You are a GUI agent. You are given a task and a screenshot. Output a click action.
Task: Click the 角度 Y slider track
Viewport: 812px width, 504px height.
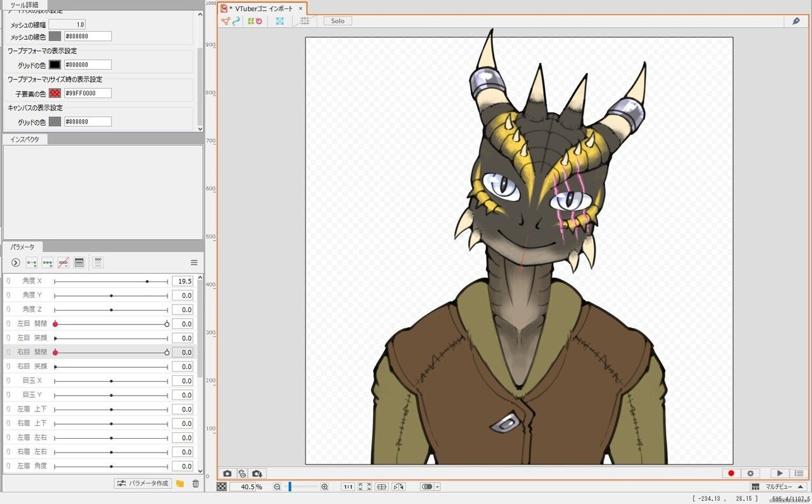111,295
